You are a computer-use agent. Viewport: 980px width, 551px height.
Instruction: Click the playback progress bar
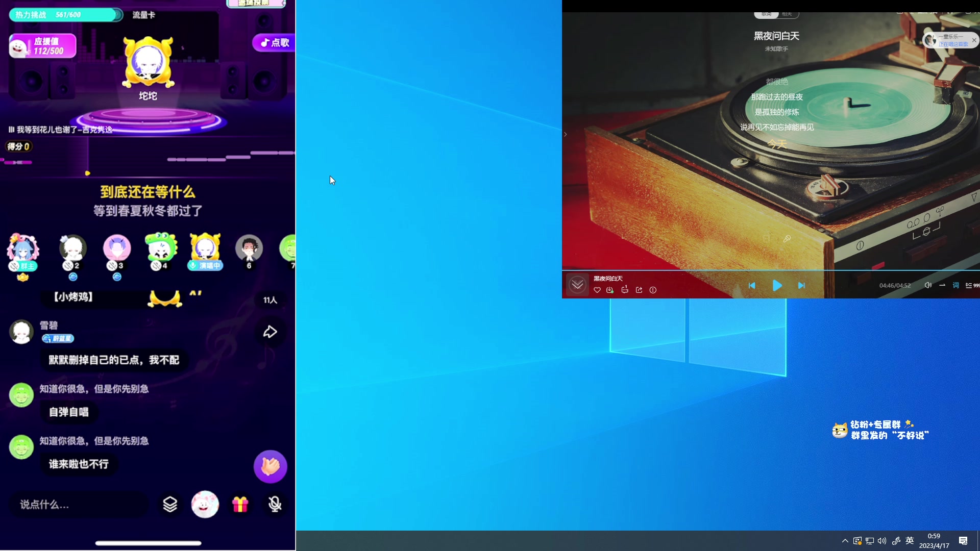766,270
